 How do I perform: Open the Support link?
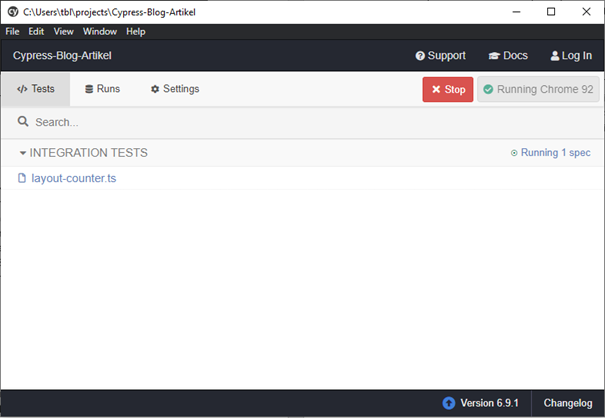point(440,56)
